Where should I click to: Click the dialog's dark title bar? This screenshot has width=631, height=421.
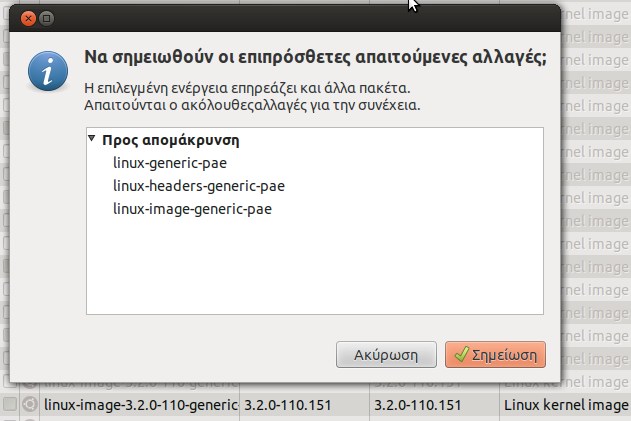(x=300, y=18)
